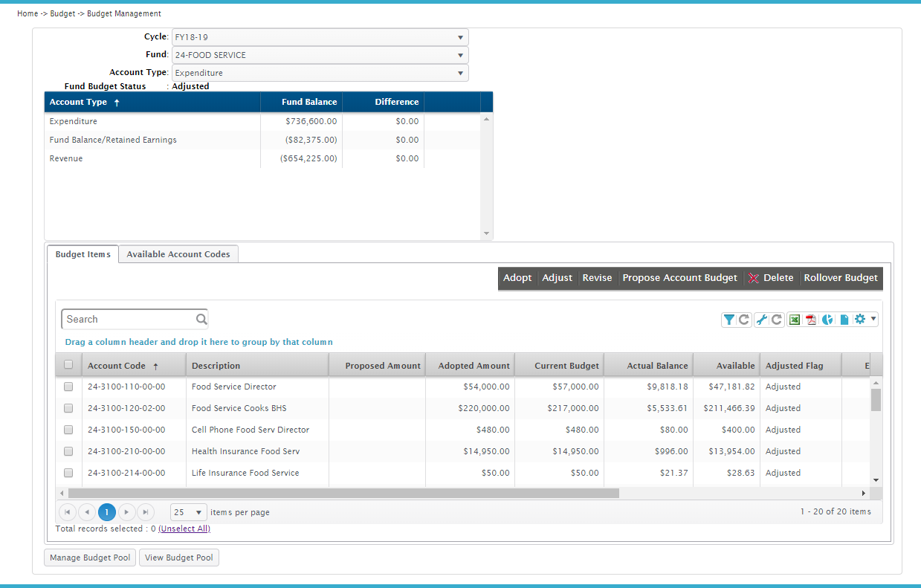Expand the small arrow beside gear icon
The image size is (921, 588).
click(873, 319)
